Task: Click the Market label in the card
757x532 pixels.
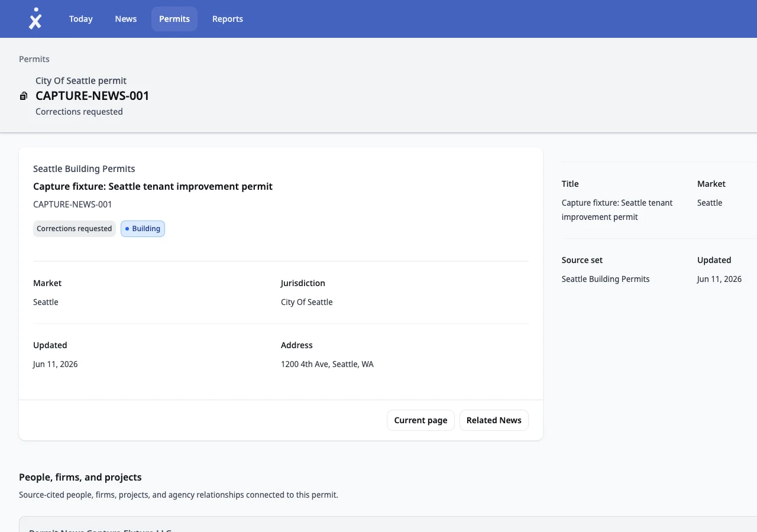Action: pos(47,283)
